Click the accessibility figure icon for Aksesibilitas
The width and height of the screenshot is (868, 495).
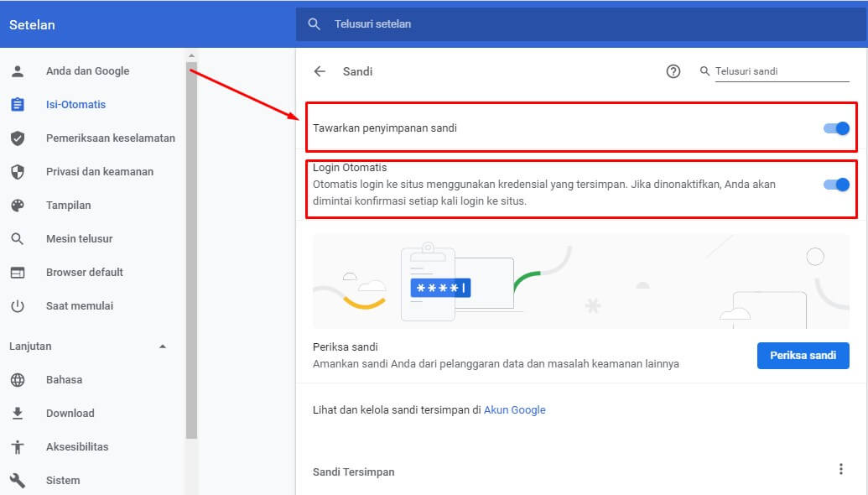[x=18, y=447]
